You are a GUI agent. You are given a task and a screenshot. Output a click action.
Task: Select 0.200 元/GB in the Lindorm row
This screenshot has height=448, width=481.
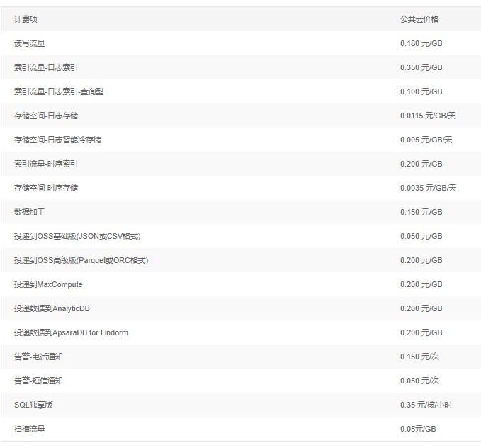(x=421, y=332)
